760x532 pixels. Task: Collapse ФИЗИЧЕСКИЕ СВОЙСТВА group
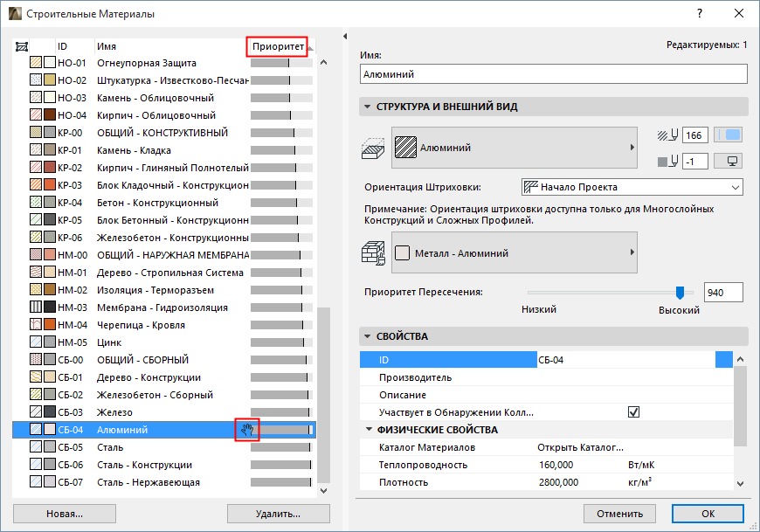click(369, 429)
